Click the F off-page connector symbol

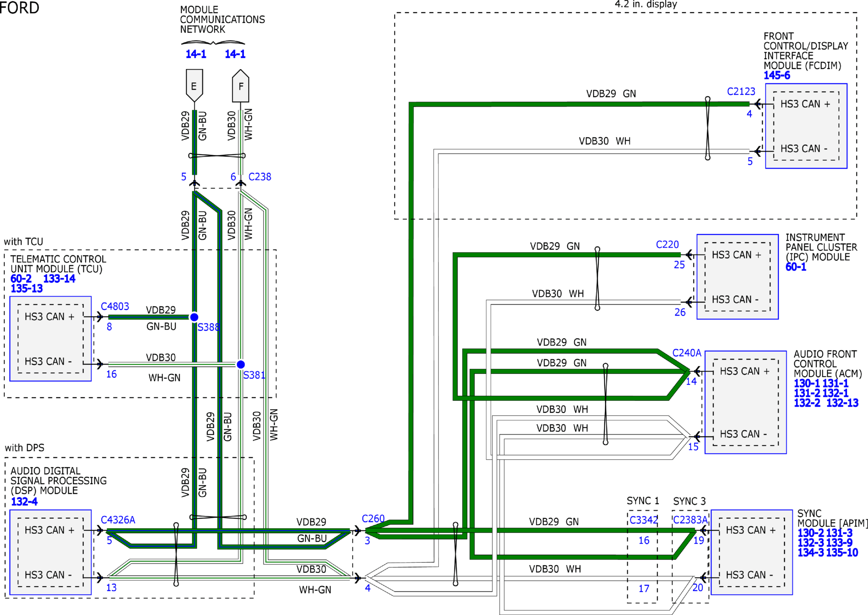pos(240,86)
